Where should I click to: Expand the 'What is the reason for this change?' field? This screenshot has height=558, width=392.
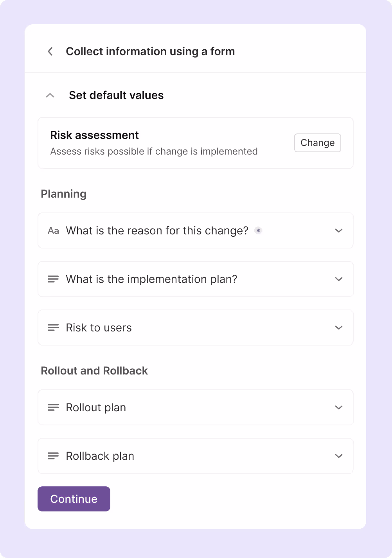point(339,230)
